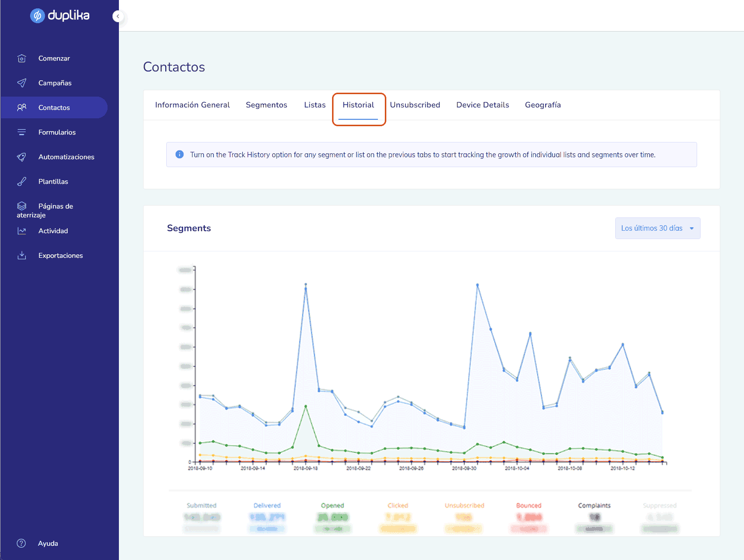Click the Comenzar home icon in sidebar

point(22,58)
